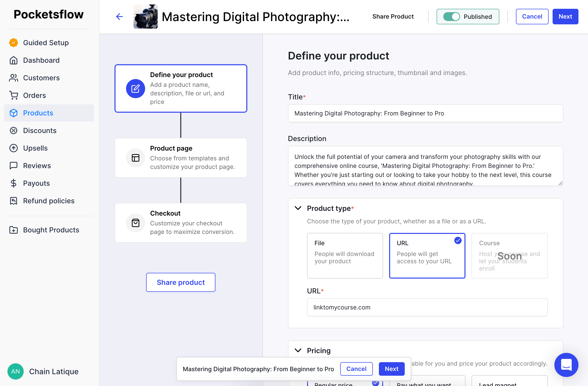Click the Guided Setup badge icon
588x386 pixels.
point(14,43)
